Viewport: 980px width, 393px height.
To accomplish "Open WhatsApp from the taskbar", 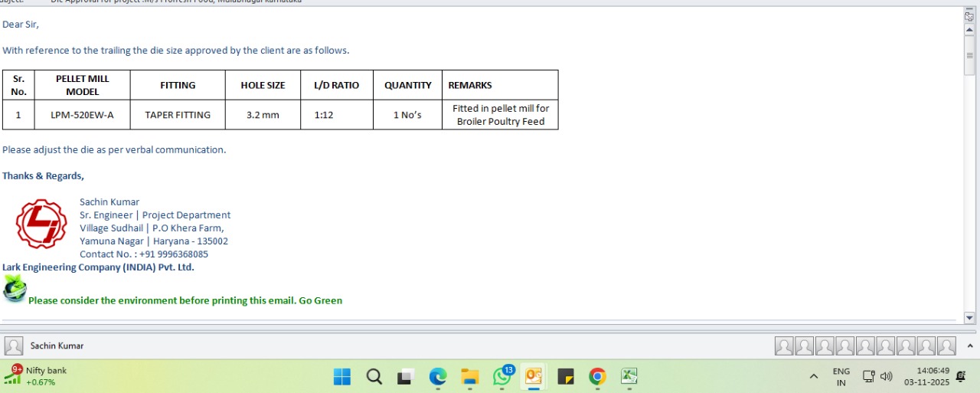I will tap(502, 376).
